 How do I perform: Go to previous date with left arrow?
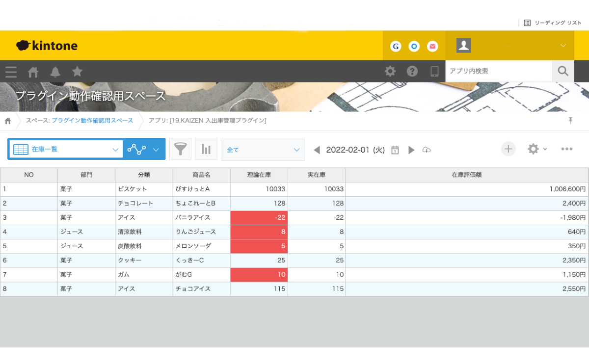click(317, 150)
